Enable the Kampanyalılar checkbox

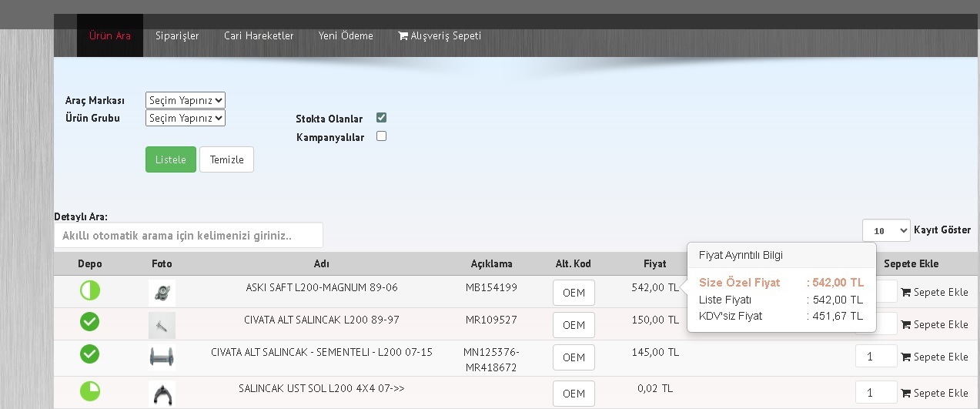pyautogui.click(x=381, y=136)
